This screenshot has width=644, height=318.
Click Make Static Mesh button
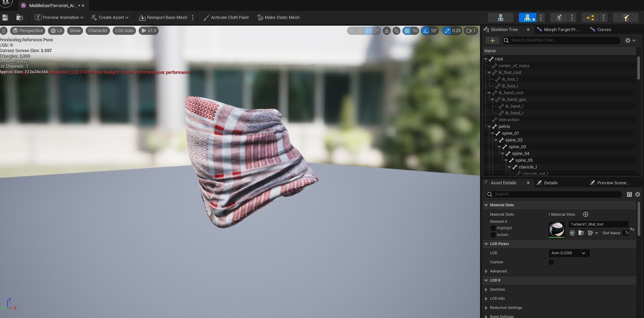[278, 18]
